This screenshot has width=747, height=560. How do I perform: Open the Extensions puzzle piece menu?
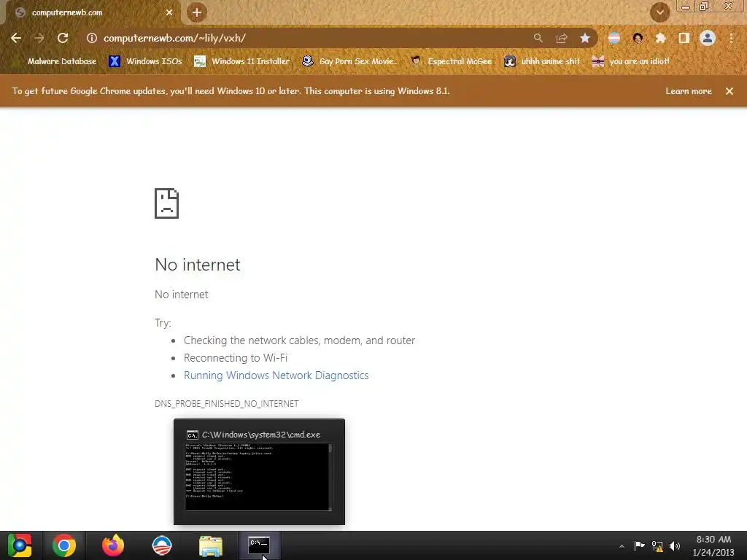(661, 38)
